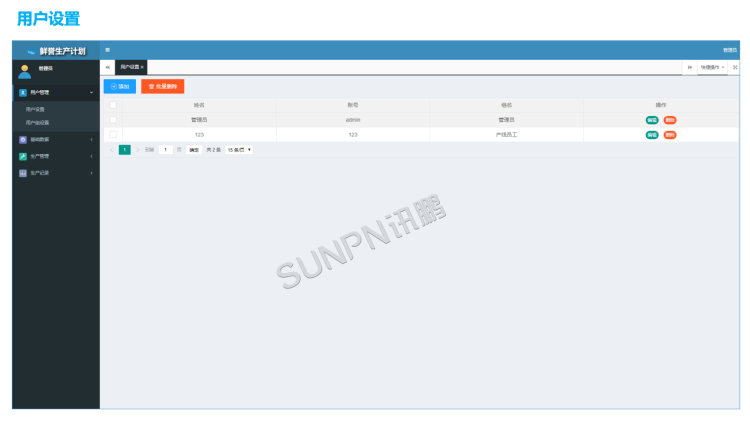Image resolution: width=750 pixels, height=425 pixels.
Task: Check the checkbox for the 管理员 row
Action: pos(113,119)
